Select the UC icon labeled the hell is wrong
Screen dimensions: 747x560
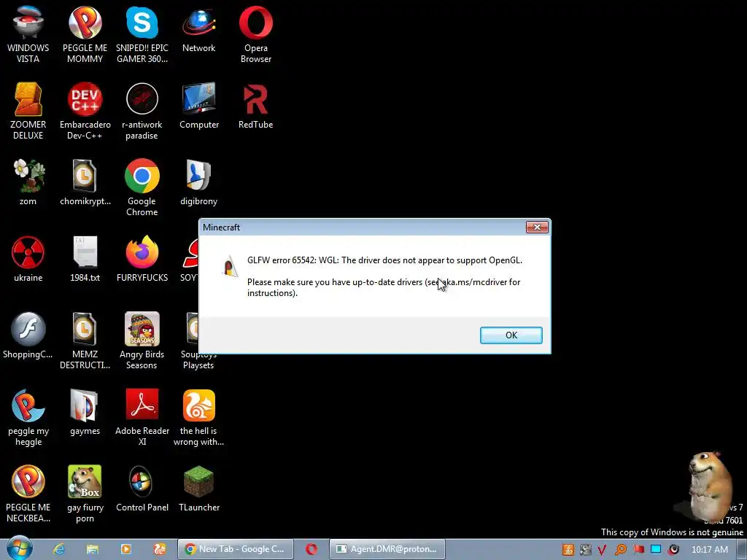point(198,418)
